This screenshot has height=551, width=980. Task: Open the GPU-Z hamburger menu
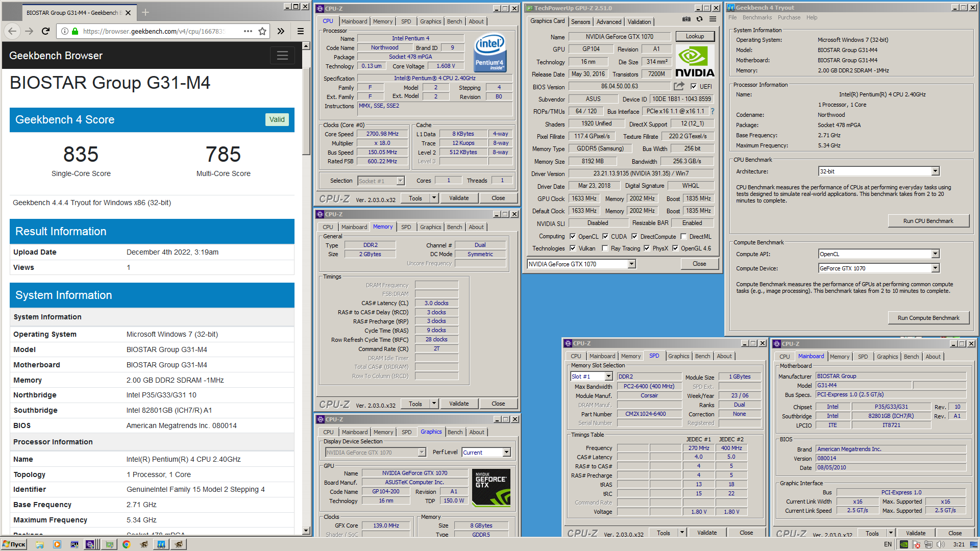pyautogui.click(x=713, y=19)
